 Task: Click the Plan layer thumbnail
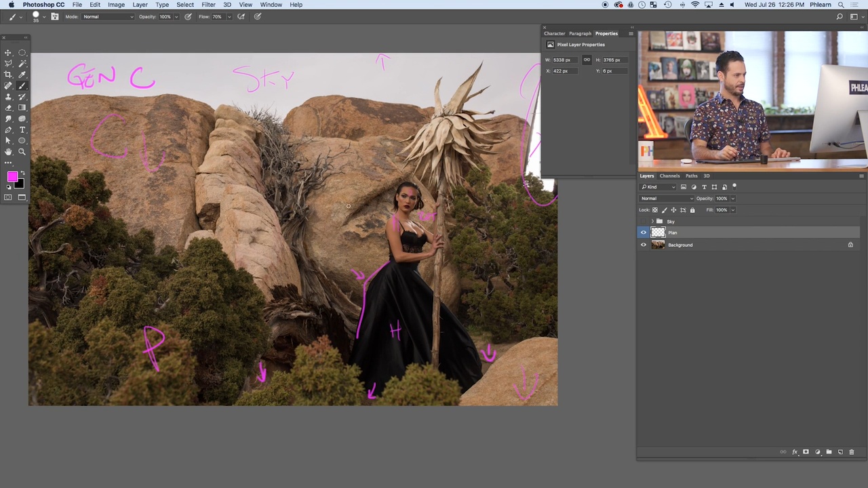658,232
